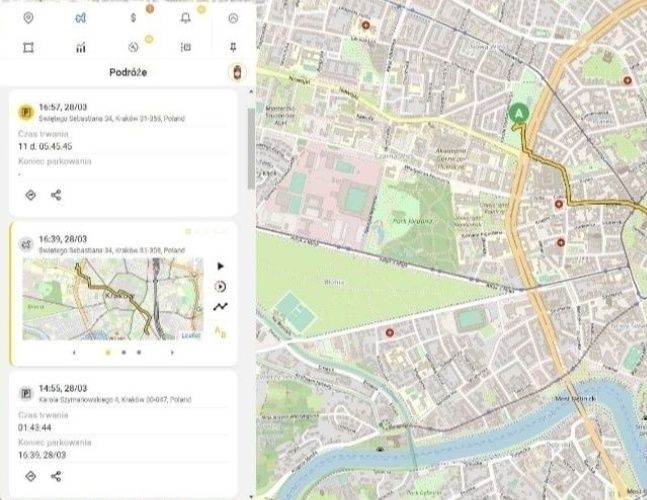This screenshot has width=647, height=500.
Task: Open the calendar schedule icon tab
Action: (186, 47)
